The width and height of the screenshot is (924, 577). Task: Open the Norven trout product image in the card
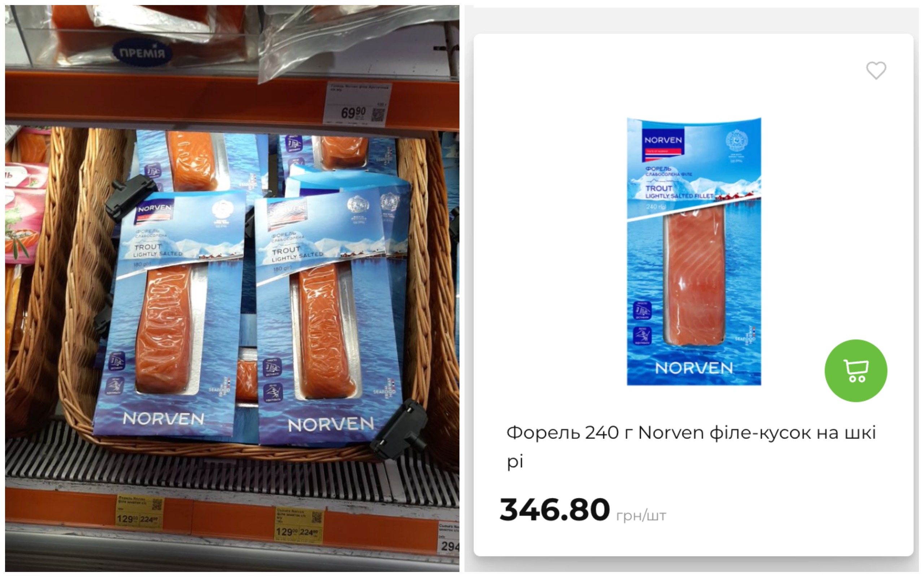694,251
